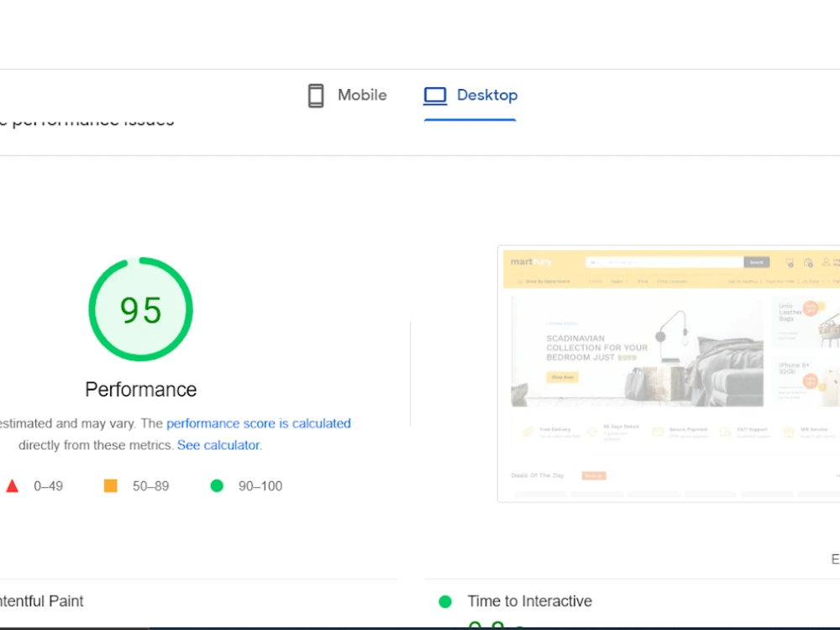
Task: Click the '90–100' legend label
Action: [x=260, y=486]
